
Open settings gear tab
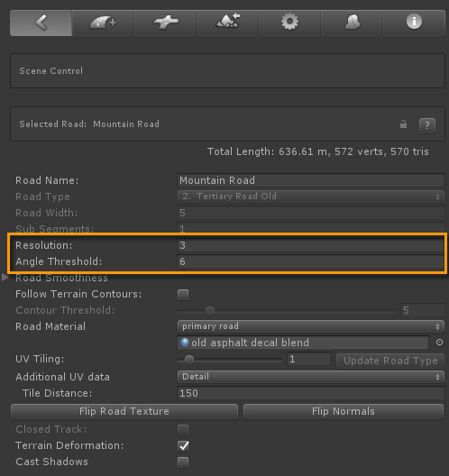[x=290, y=23]
